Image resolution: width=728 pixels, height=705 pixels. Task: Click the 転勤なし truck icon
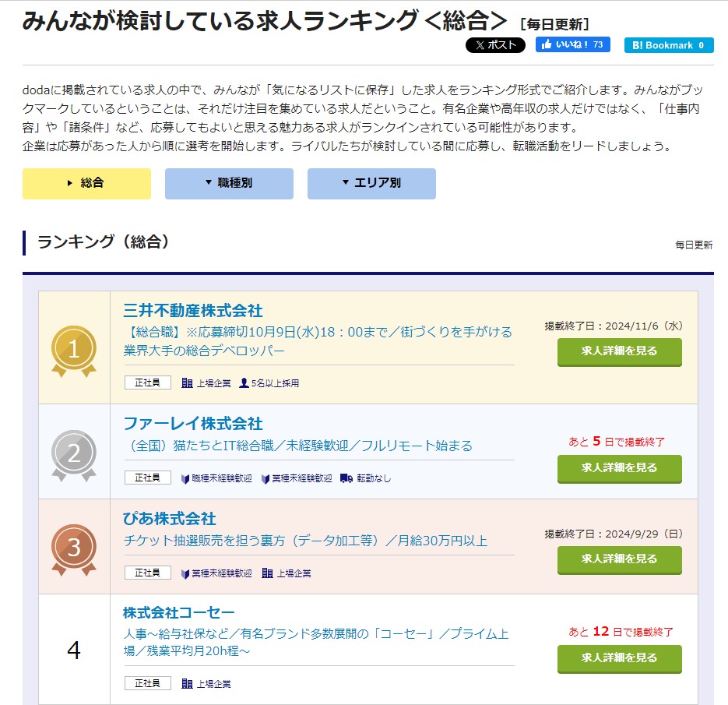point(346,478)
